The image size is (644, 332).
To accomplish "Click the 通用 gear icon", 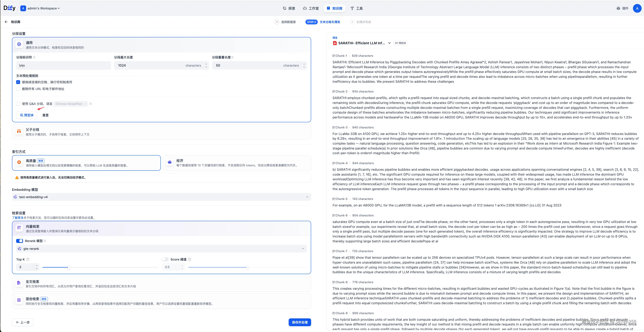I will click(19, 44).
